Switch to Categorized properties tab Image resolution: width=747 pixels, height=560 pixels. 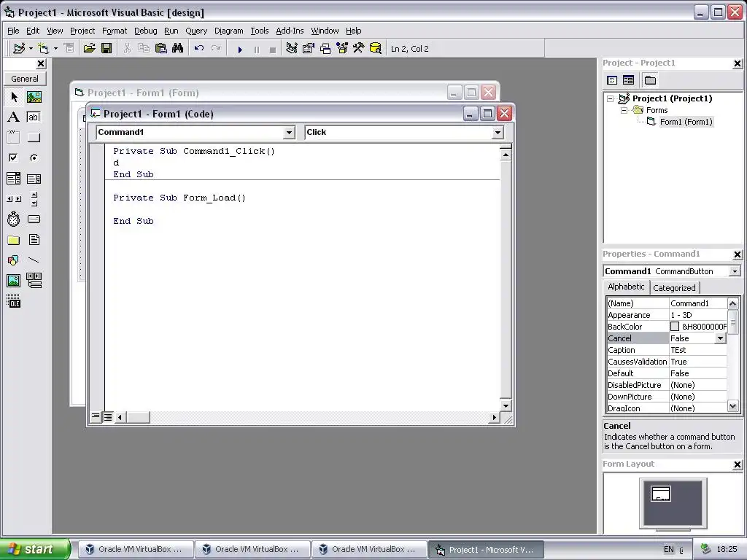tap(674, 287)
